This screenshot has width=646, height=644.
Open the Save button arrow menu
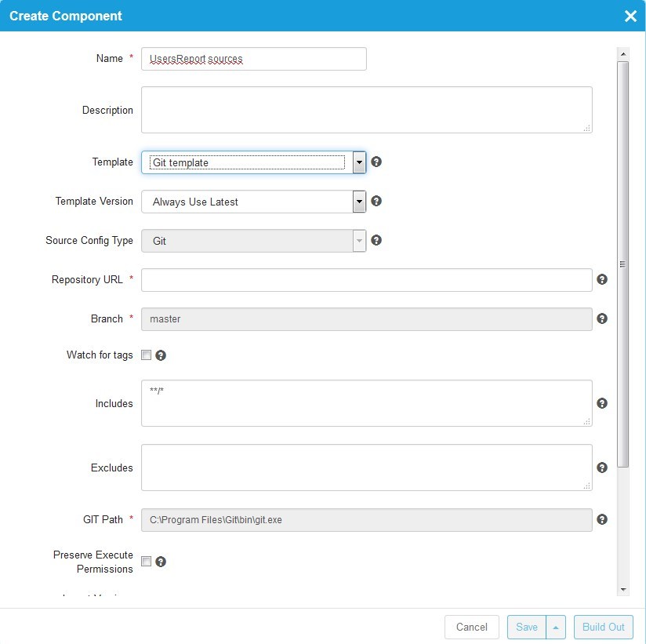[556, 627]
